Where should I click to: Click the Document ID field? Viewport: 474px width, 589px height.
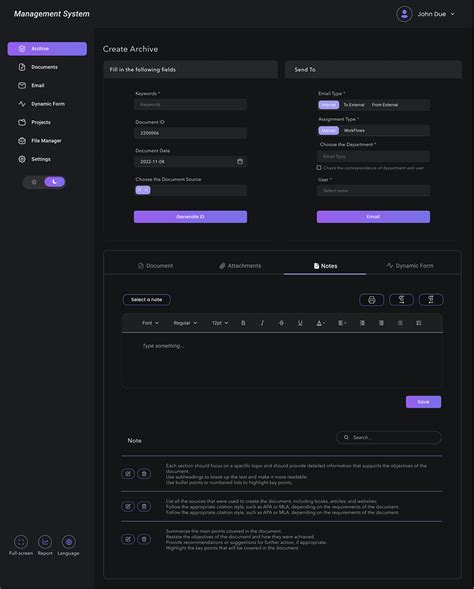(x=191, y=133)
